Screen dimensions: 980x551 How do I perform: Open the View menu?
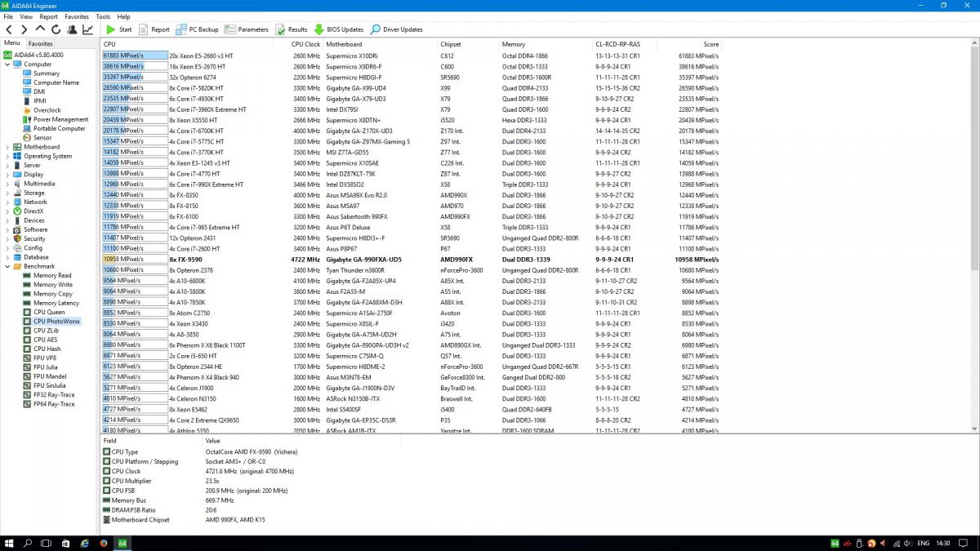click(x=26, y=16)
